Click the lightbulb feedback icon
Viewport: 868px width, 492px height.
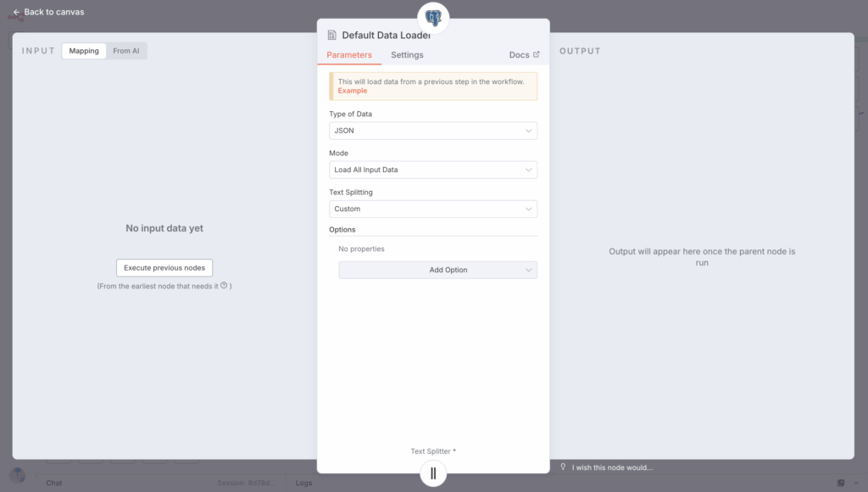(564, 467)
